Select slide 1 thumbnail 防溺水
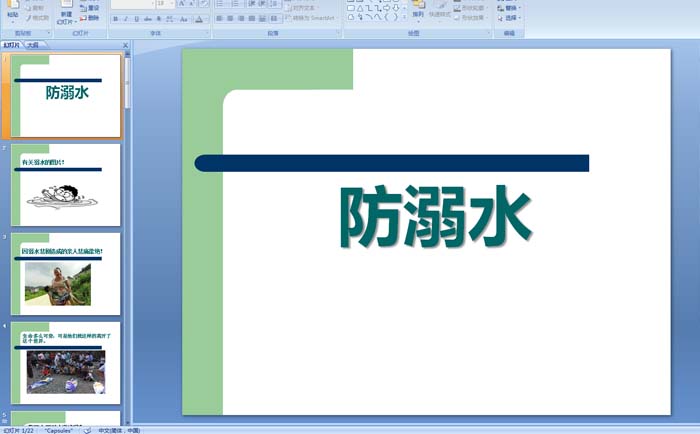The height and width of the screenshot is (434, 700). click(66, 96)
